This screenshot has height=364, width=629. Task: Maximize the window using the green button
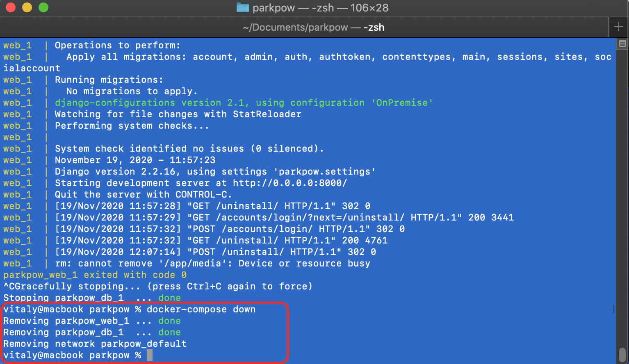coord(43,8)
